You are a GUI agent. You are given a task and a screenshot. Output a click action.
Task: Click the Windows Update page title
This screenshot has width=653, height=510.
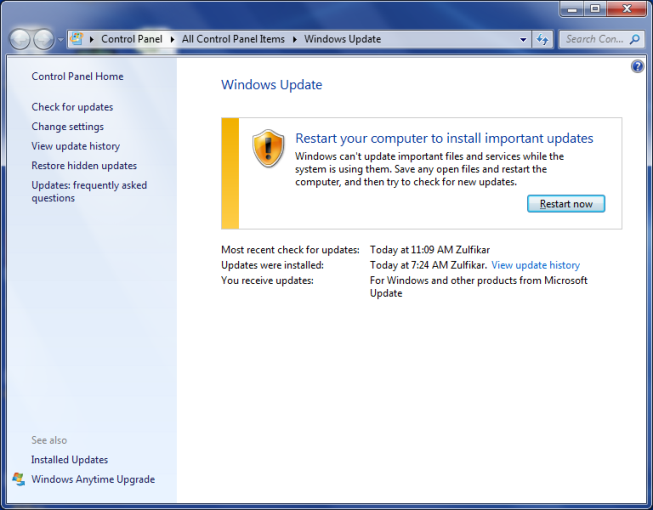pos(272,85)
